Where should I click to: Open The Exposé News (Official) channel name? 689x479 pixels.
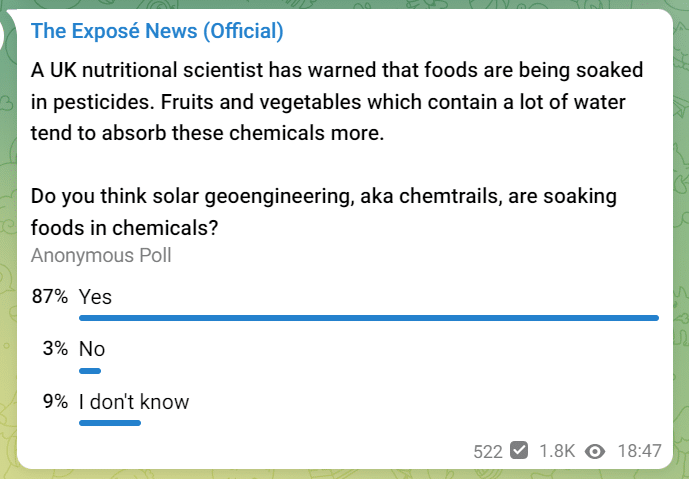tap(157, 31)
